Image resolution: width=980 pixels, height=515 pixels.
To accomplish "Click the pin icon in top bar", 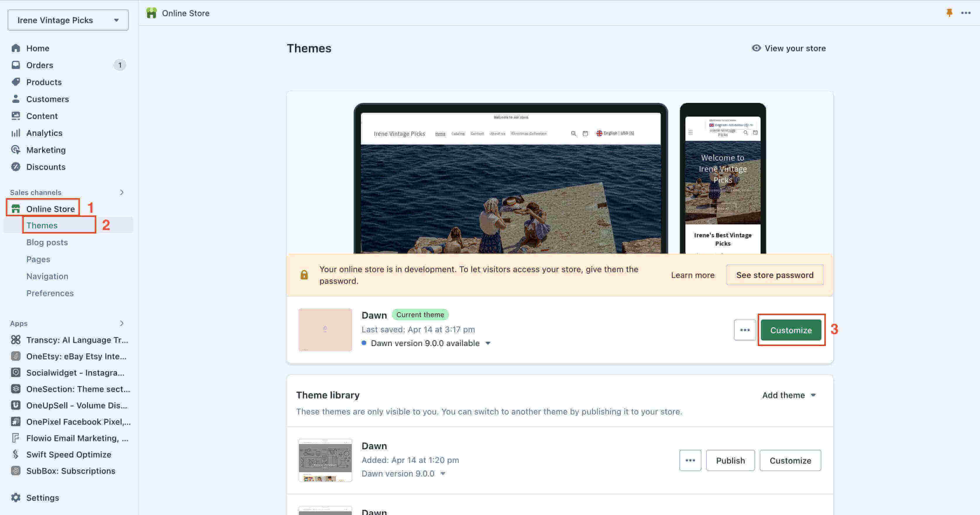I will (x=949, y=13).
